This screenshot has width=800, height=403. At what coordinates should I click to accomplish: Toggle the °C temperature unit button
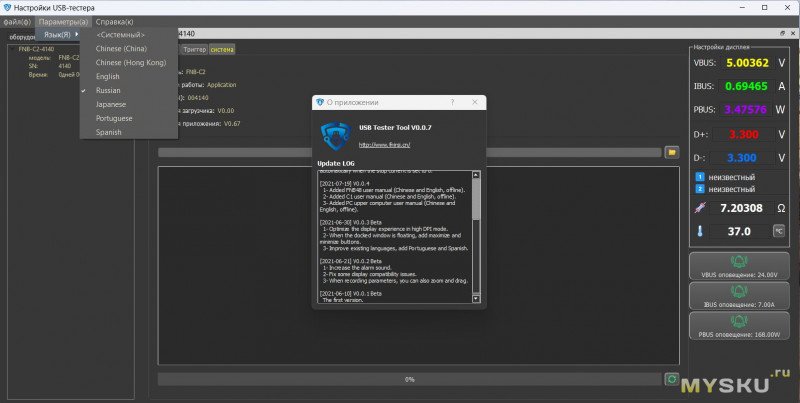[x=777, y=231]
